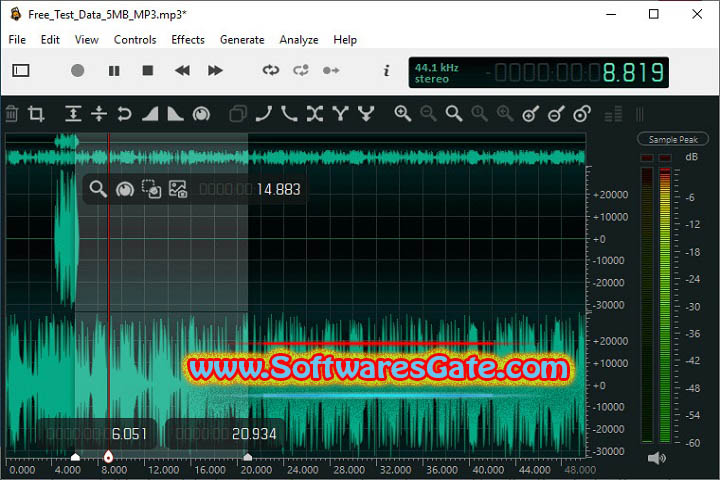Click the overview waveform strip at top
The height and width of the screenshot is (480, 720).
[296, 150]
